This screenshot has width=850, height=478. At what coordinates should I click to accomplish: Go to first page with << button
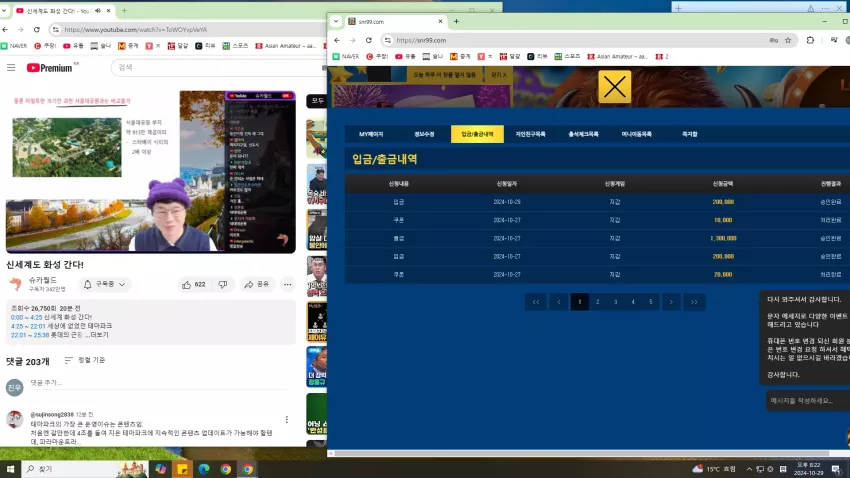click(536, 302)
